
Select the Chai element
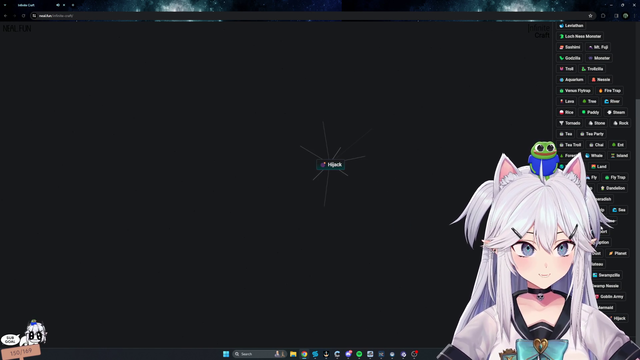pyautogui.click(x=596, y=145)
